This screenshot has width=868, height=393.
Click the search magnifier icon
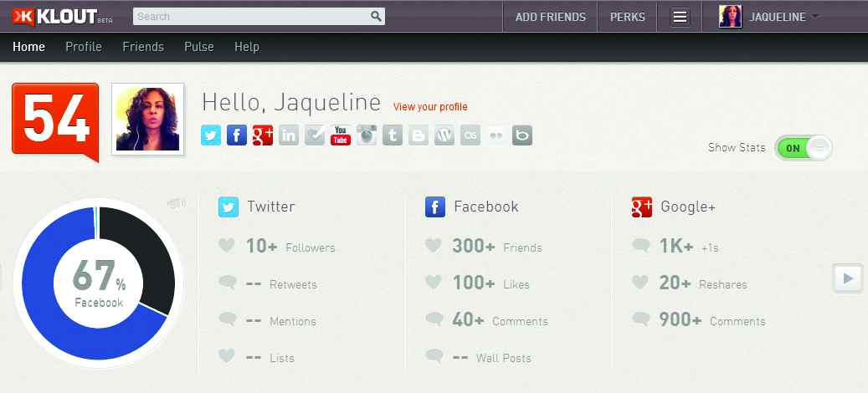coord(376,17)
